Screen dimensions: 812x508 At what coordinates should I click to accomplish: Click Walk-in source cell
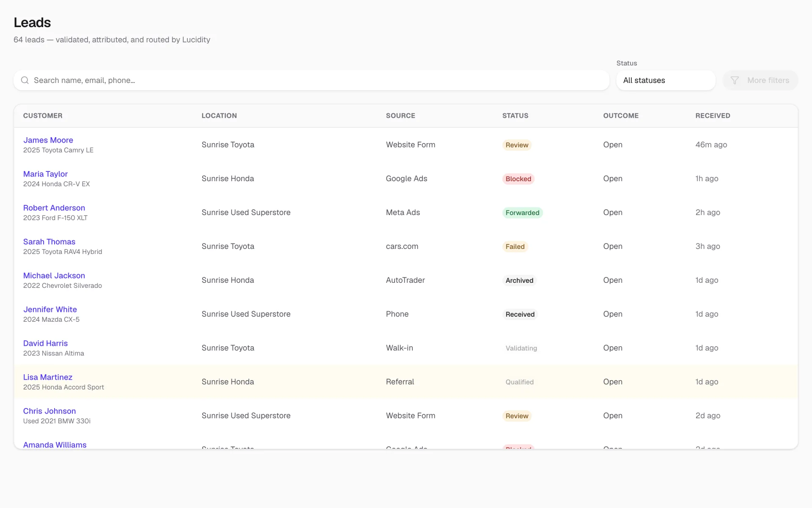click(399, 348)
